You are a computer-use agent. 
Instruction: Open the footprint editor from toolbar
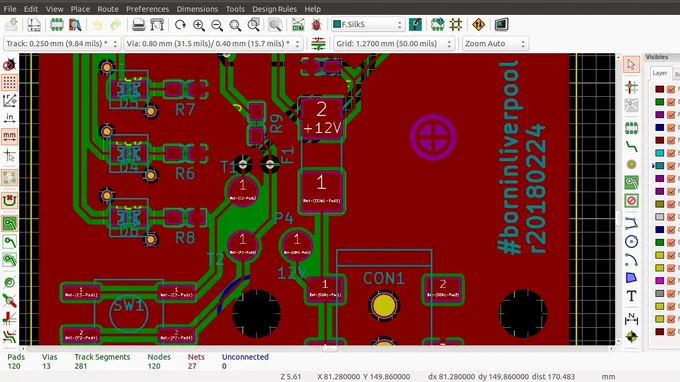point(57,25)
